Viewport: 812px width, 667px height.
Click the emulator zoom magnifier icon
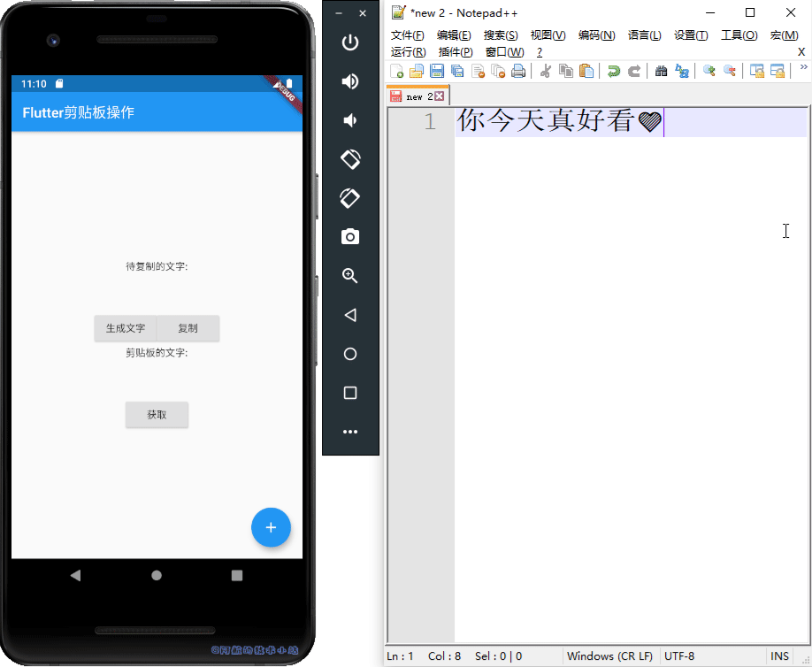coord(350,276)
